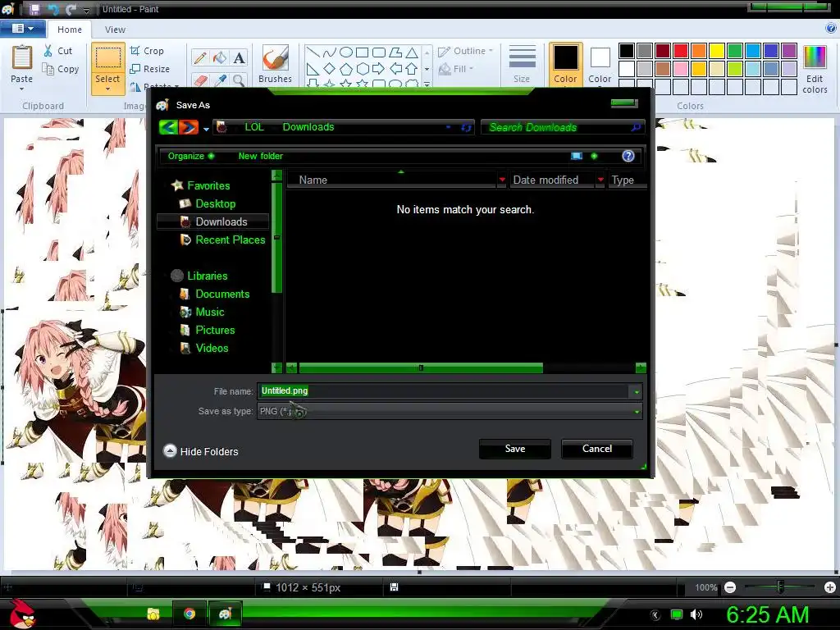
Task: Click the Save icon in Paint quick access bar
Action: (x=34, y=9)
